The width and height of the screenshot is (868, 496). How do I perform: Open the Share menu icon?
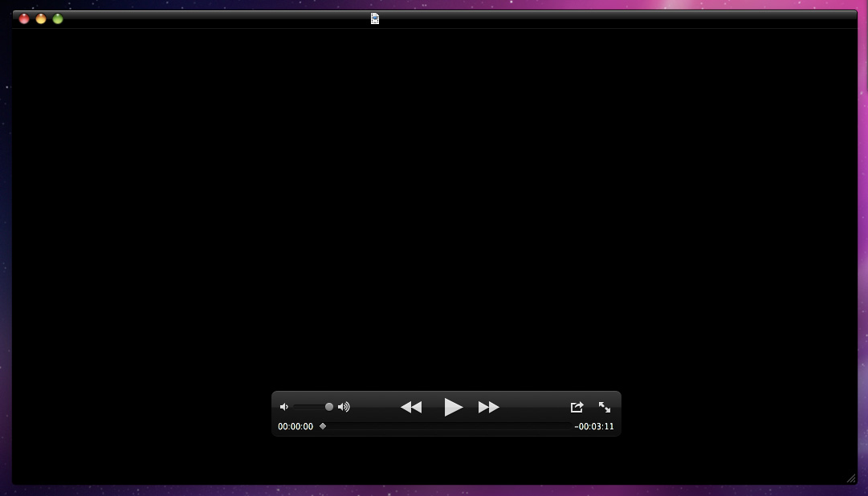tap(577, 407)
